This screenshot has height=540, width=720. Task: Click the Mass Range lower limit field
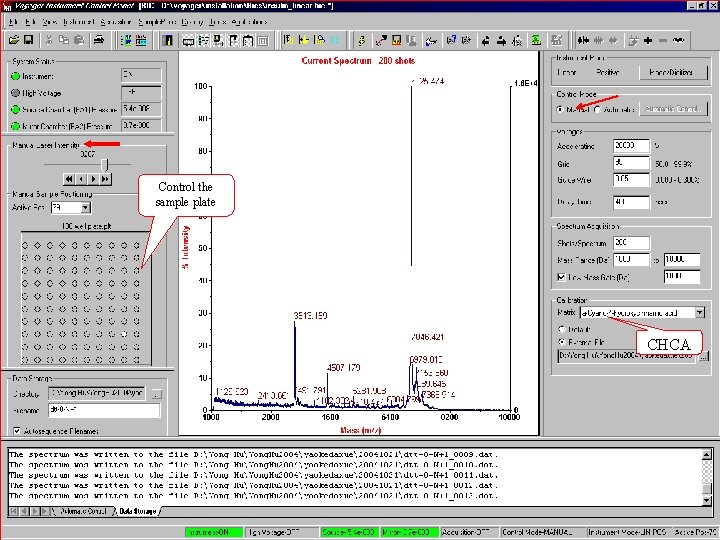pos(631,260)
